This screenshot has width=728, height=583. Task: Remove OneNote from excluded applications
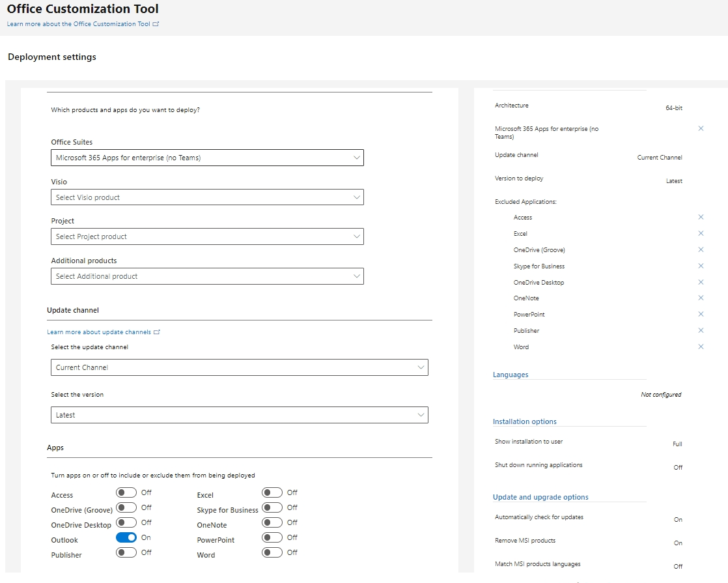[701, 298]
